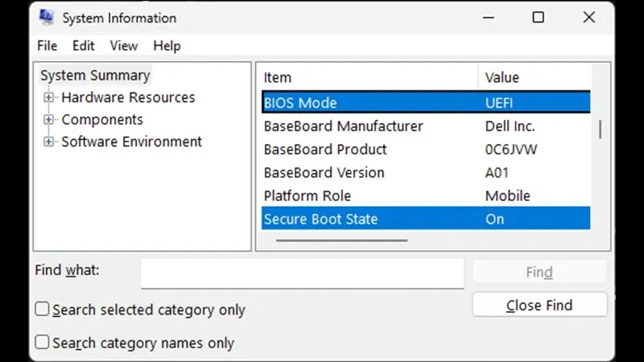Click the horizontal scrollbar in details pane
This screenshot has width=644, height=362.
[x=341, y=240]
